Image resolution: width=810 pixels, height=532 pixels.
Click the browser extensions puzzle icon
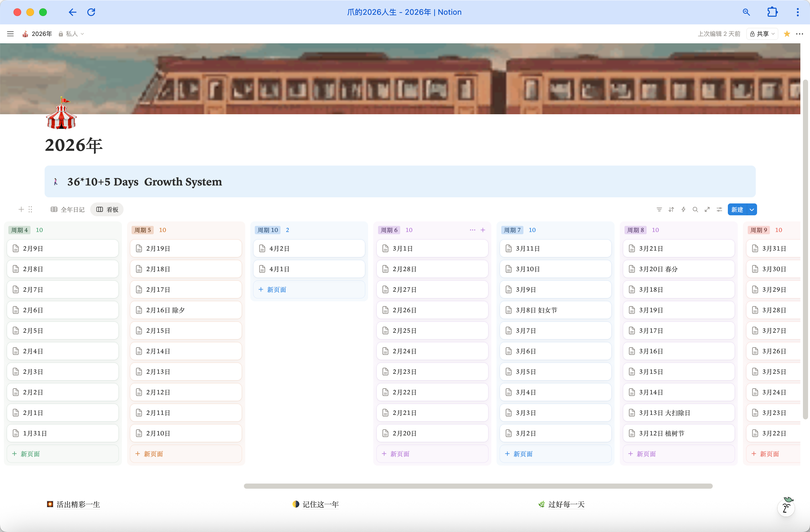(772, 12)
